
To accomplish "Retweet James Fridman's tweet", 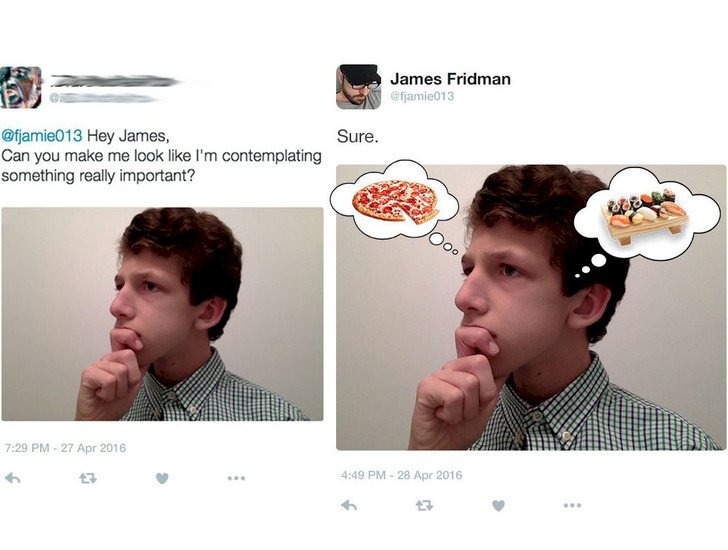I will pyautogui.click(x=423, y=506).
